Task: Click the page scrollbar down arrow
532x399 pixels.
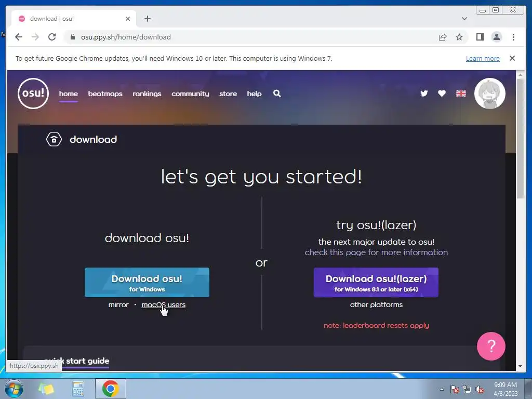Action: coord(520,366)
